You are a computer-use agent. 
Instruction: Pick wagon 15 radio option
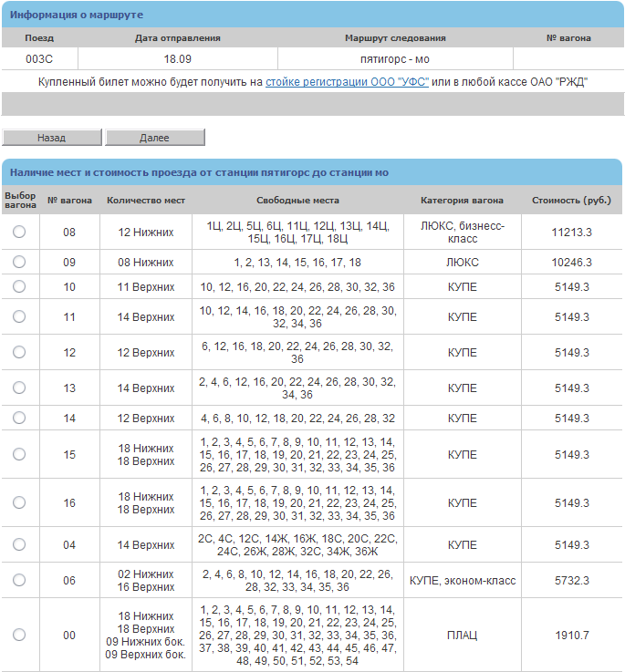pyautogui.click(x=19, y=454)
